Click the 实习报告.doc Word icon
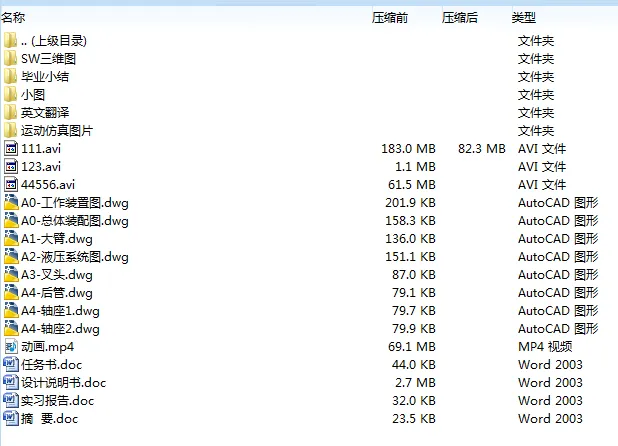 [11, 401]
